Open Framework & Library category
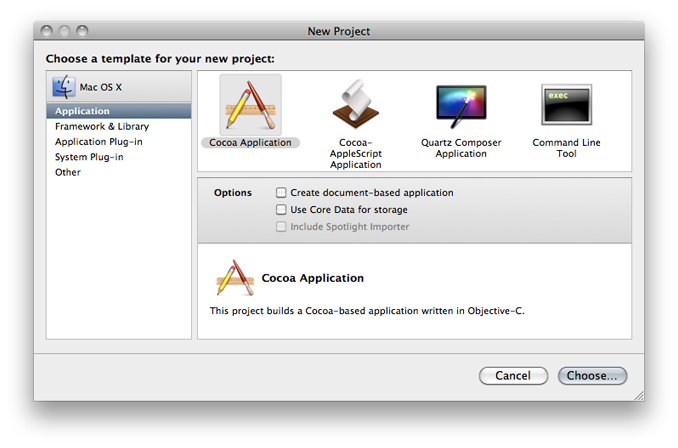The width and height of the screenshot is (678, 448). tap(102, 127)
